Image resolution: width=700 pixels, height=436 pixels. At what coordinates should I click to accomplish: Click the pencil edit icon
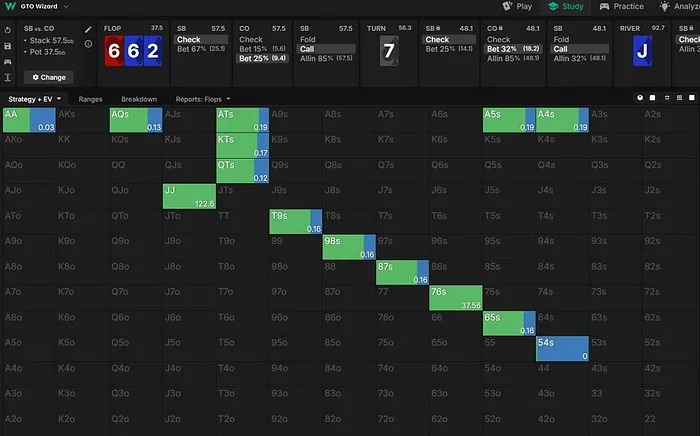89,29
